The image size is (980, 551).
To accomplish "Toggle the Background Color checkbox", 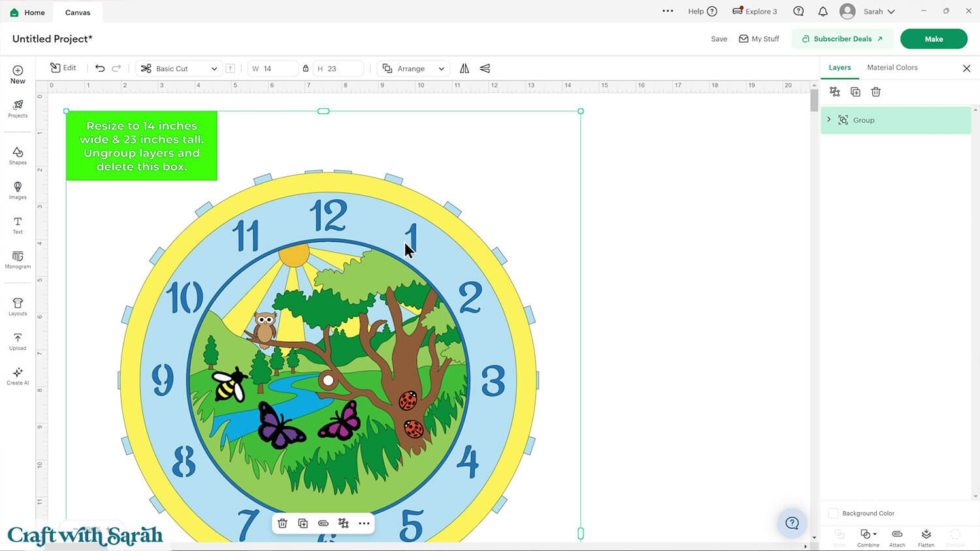I will [x=834, y=513].
